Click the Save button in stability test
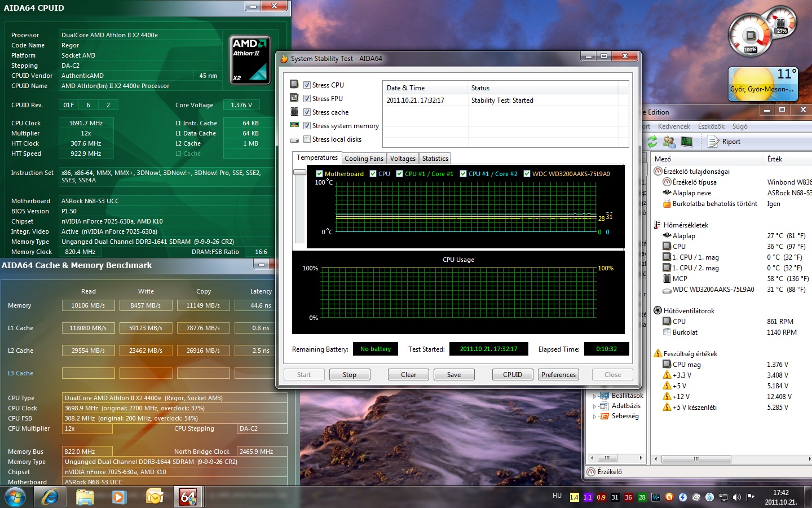 [453, 375]
